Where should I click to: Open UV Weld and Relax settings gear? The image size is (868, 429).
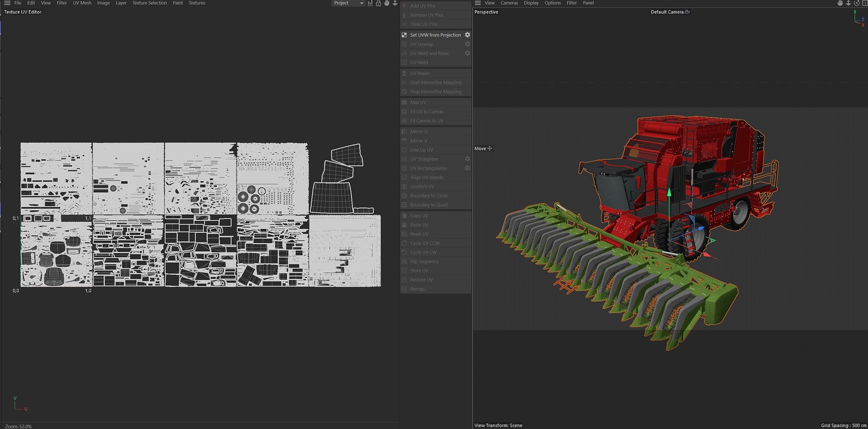[x=468, y=53]
